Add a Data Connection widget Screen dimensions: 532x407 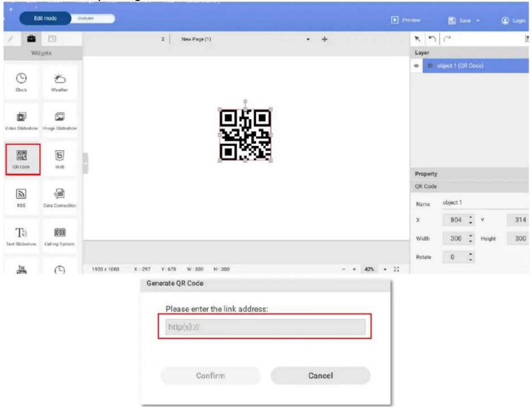click(x=60, y=198)
